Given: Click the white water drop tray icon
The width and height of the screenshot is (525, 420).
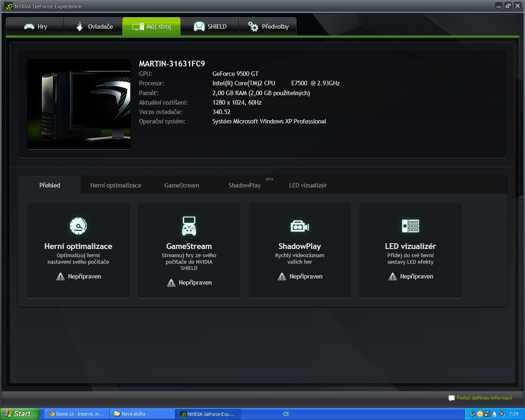Looking at the screenshot, I should coord(494,414).
